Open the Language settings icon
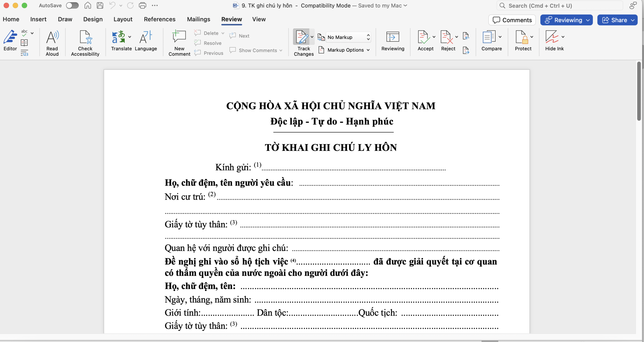644x342 pixels. coord(146,40)
